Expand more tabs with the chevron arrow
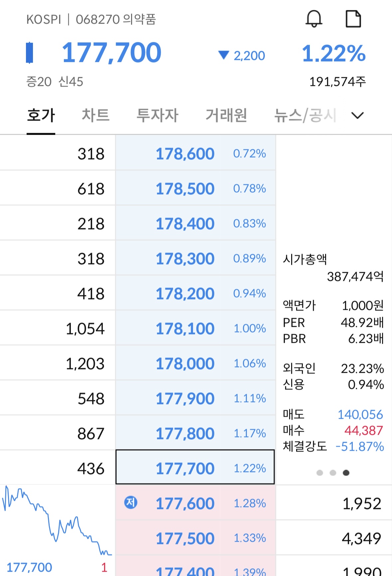392x576 pixels. pyautogui.click(x=357, y=115)
